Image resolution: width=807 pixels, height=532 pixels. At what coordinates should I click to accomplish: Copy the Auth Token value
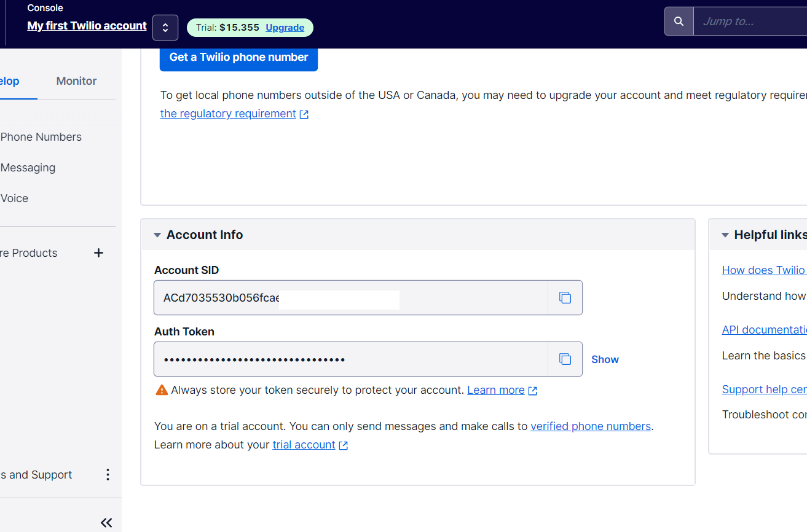click(x=565, y=359)
